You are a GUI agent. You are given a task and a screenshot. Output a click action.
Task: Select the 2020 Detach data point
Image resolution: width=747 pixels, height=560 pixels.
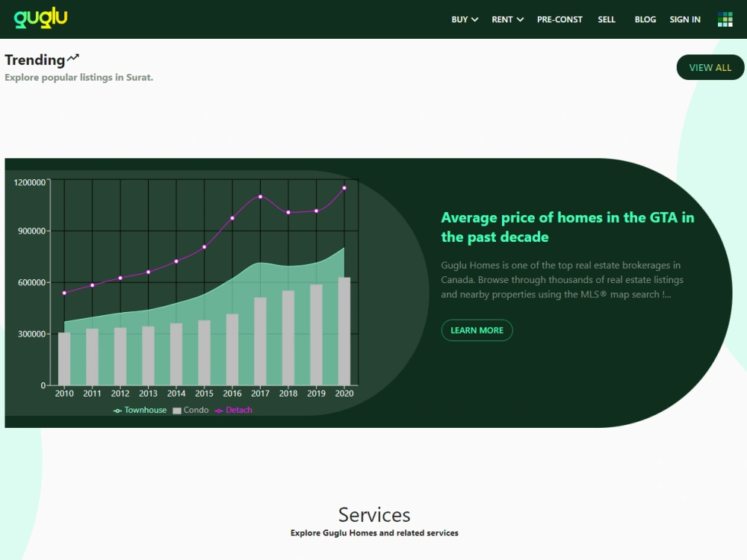(x=344, y=188)
